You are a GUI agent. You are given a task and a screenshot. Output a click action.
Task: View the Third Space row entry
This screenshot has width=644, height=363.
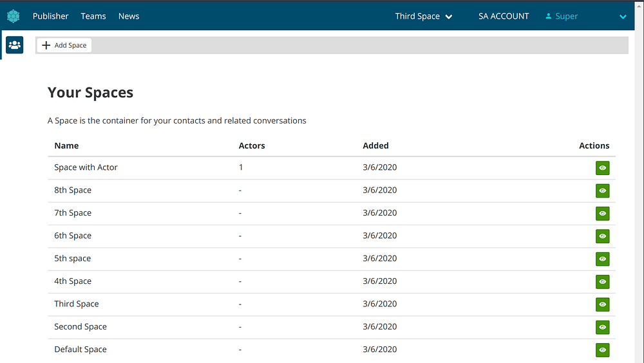(602, 304)
